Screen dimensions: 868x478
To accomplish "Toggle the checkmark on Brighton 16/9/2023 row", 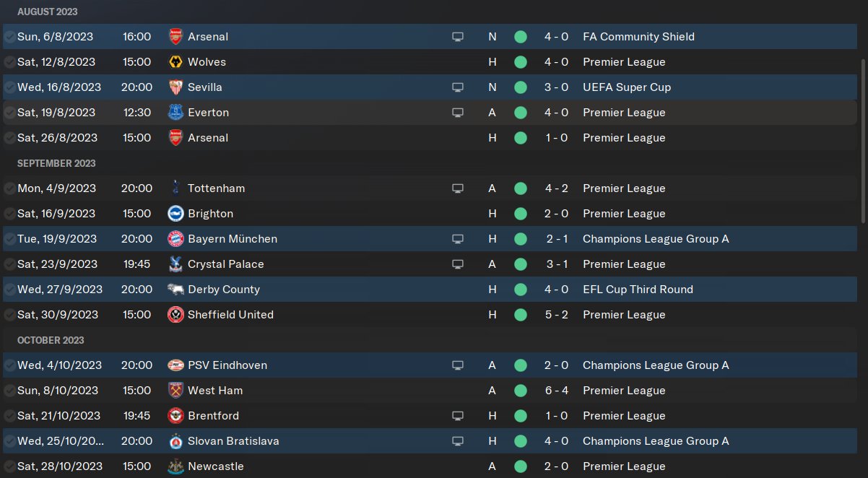I will click(9, 214).
